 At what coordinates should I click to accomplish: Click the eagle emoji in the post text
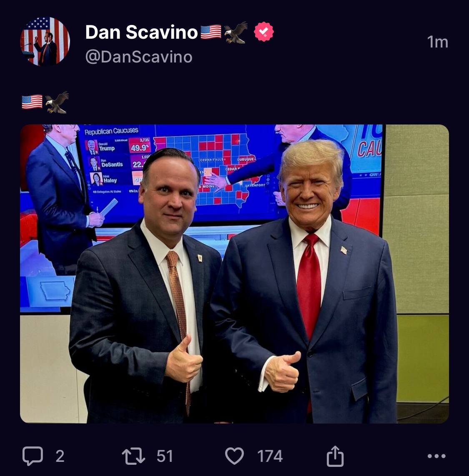pos(57,102)
